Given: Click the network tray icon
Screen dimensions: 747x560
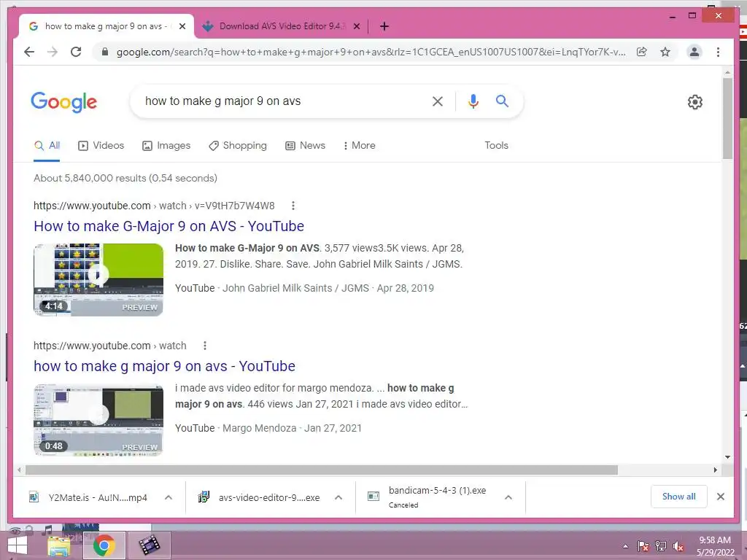Looking at the screenshot, I should (x=661, y=546).
